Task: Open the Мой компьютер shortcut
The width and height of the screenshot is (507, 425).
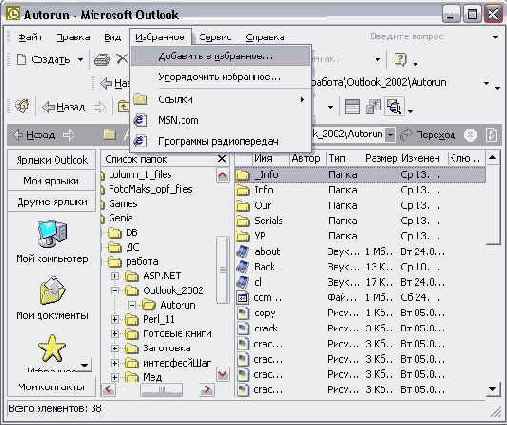Action: coord(52,241)
